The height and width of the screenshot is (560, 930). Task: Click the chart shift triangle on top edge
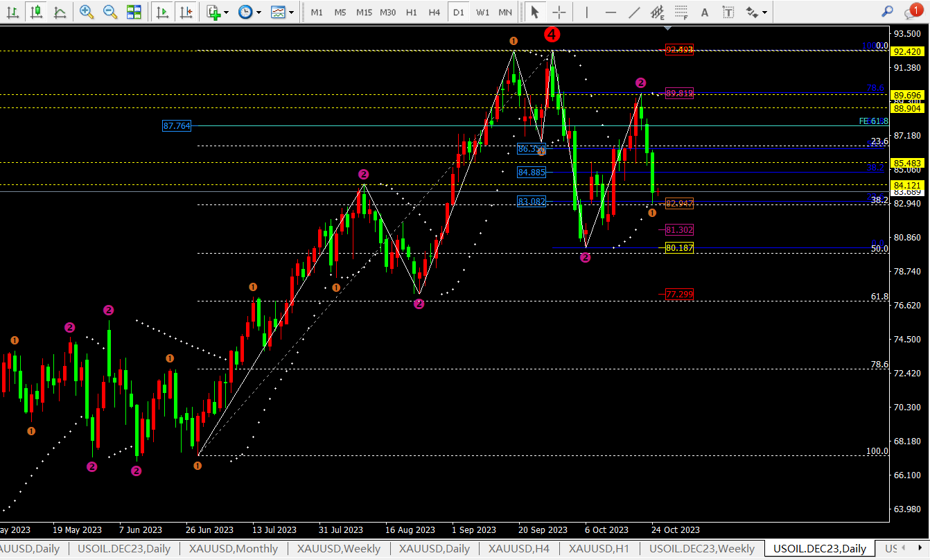[x=667, y=29]
